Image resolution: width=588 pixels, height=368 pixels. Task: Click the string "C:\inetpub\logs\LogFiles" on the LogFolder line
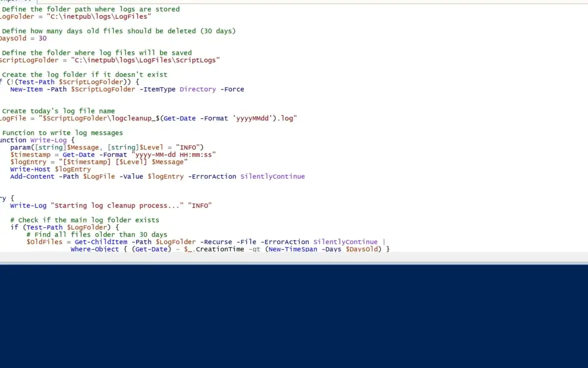pyautogui.click(x=99, y=16)
